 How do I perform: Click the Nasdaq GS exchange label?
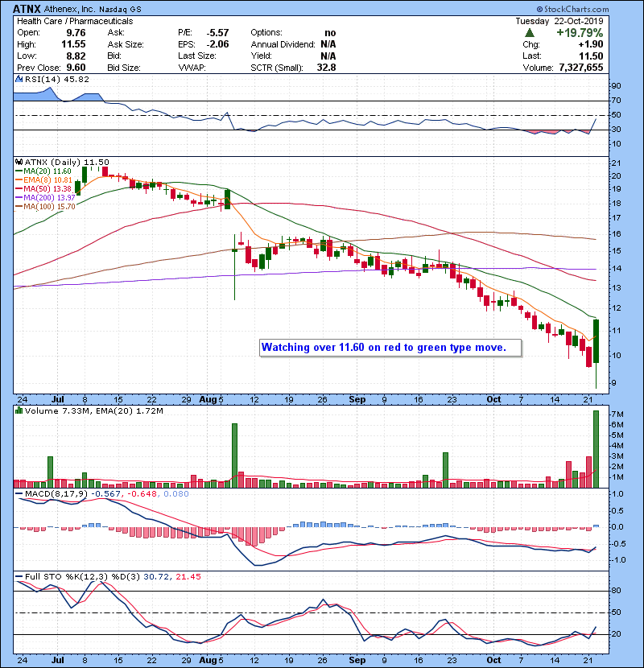(120, 10)
